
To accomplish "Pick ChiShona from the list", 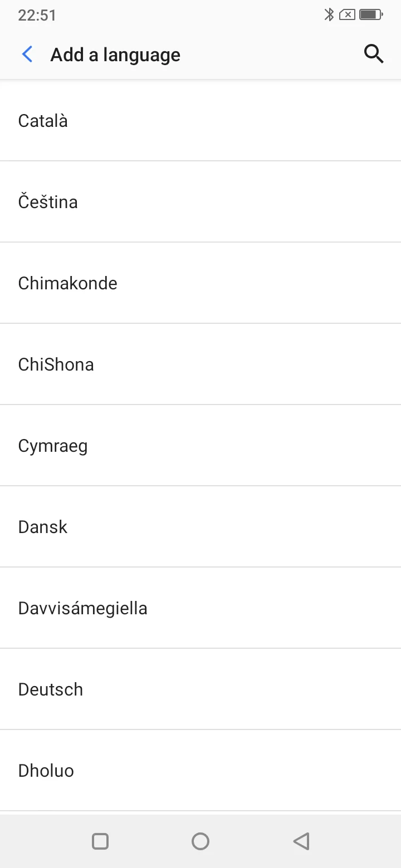I will (x=200, y=364).
